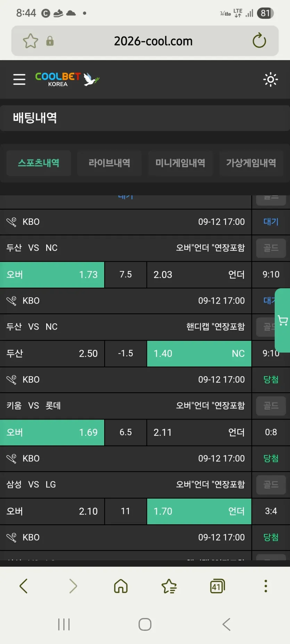Screen dimensions: 290x644
Task: Toggle the sun brightness theme icon
Action: (x=271, y=79)
